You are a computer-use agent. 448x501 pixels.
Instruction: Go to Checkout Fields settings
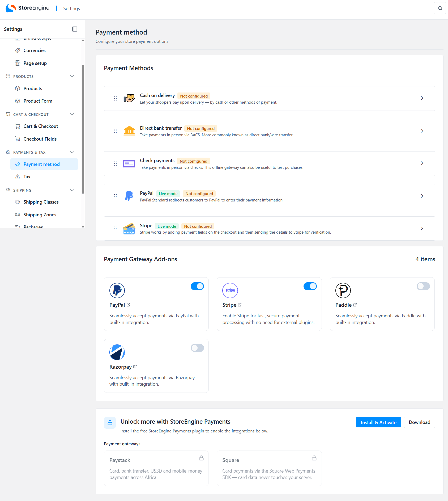44,139
